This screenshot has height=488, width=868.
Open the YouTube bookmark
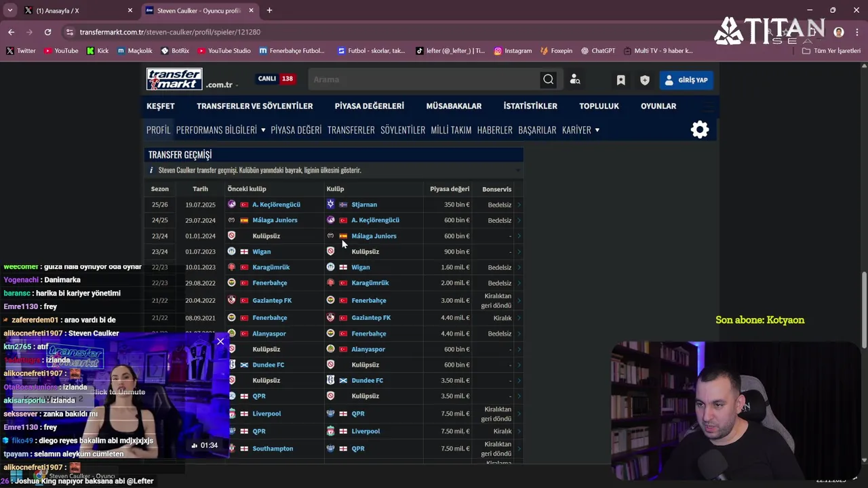pos(61,50)
